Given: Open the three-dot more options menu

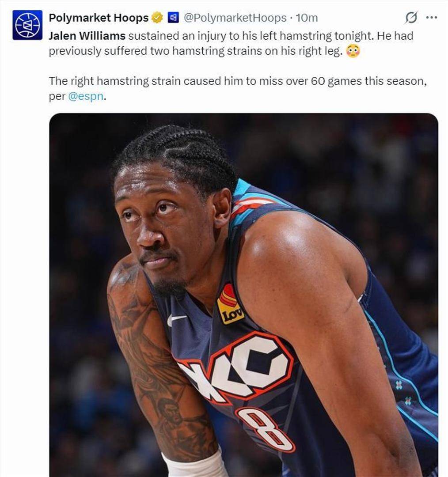Looking at the screenshot, I should (432, 18).
